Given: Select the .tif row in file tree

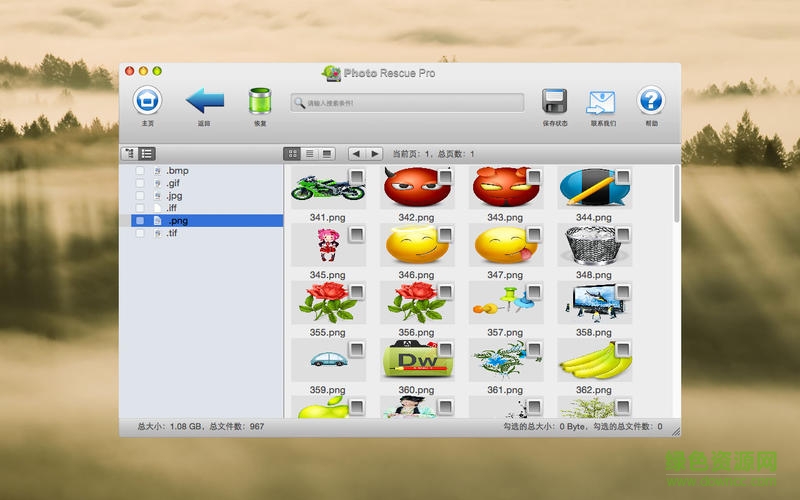Looking at the screenshot, I should pyautogui.click(x=201, y=233).
